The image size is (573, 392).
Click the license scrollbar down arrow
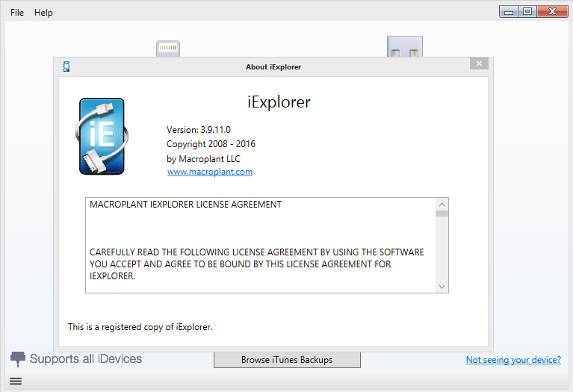442,287
